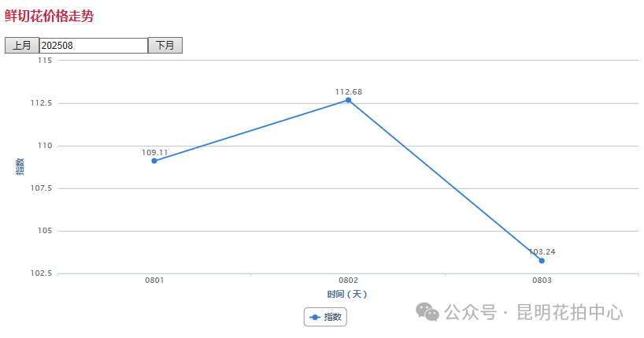Click the 时间（天）x-axis title
Viewport: 644px width, 338px height.
tap(347, 294)
